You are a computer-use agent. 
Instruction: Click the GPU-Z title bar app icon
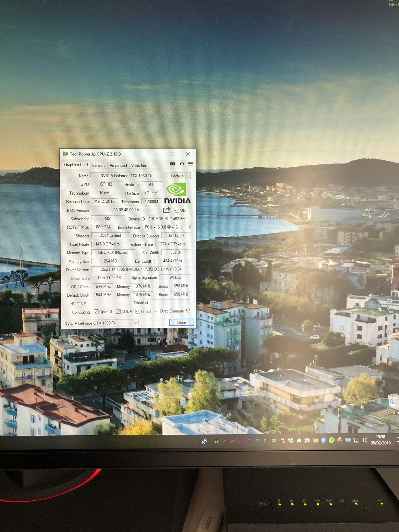(65, 154)
